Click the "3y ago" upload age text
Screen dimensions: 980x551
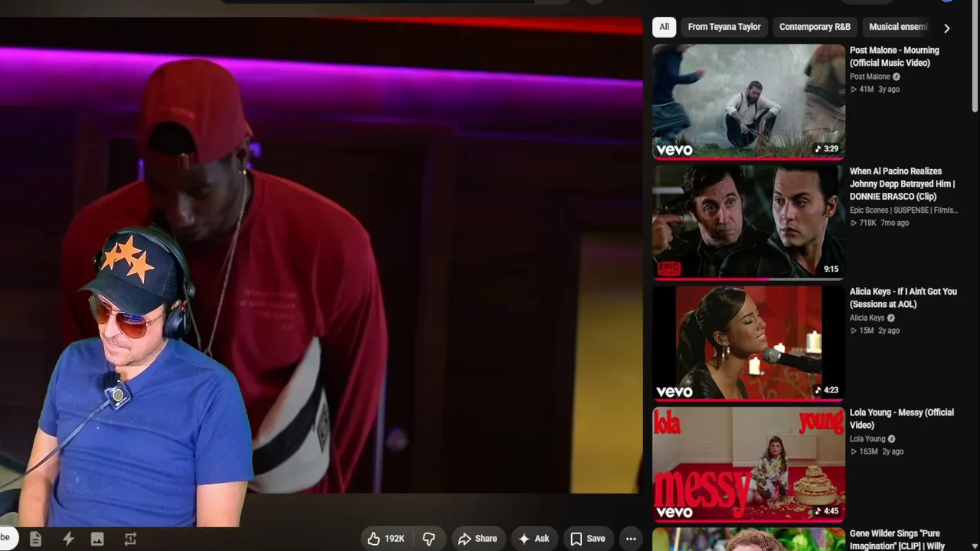tap(889, 90)
